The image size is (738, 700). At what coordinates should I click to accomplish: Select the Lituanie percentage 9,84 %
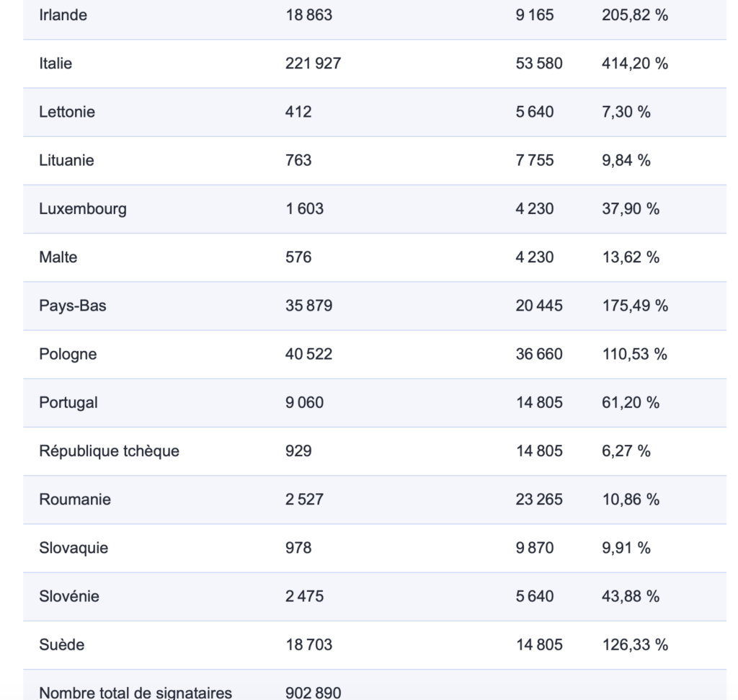(x=626, y=160)
